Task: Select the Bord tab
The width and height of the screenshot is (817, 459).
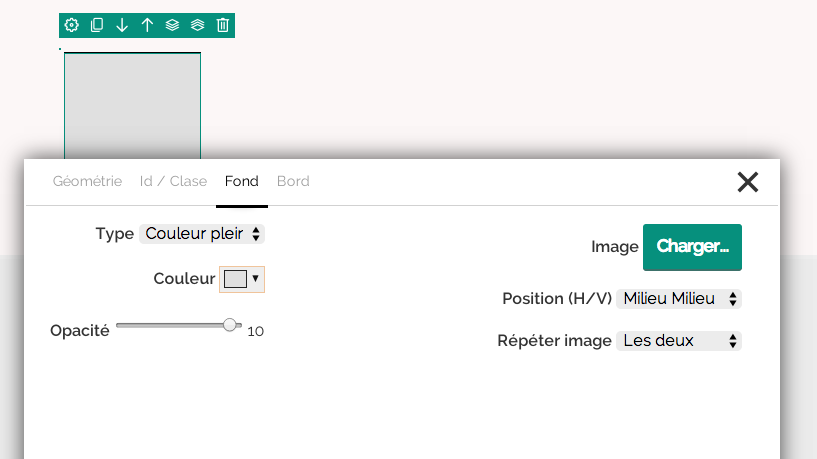Action: pyautogui.click(x=293, y=181)
